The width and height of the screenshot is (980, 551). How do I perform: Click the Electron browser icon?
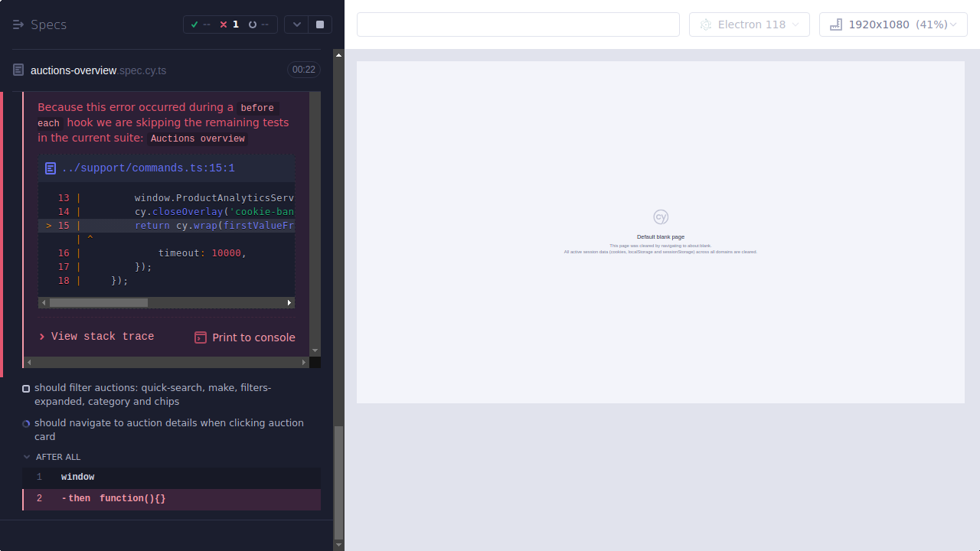[705, 24]
